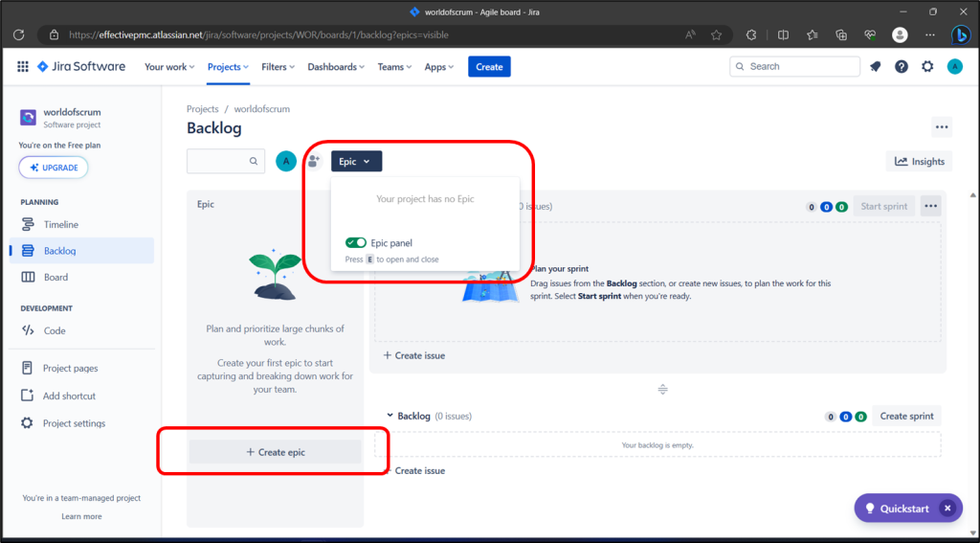Click Projects breadcrumb link
The image size is (980, 543).
pos(203,109)
